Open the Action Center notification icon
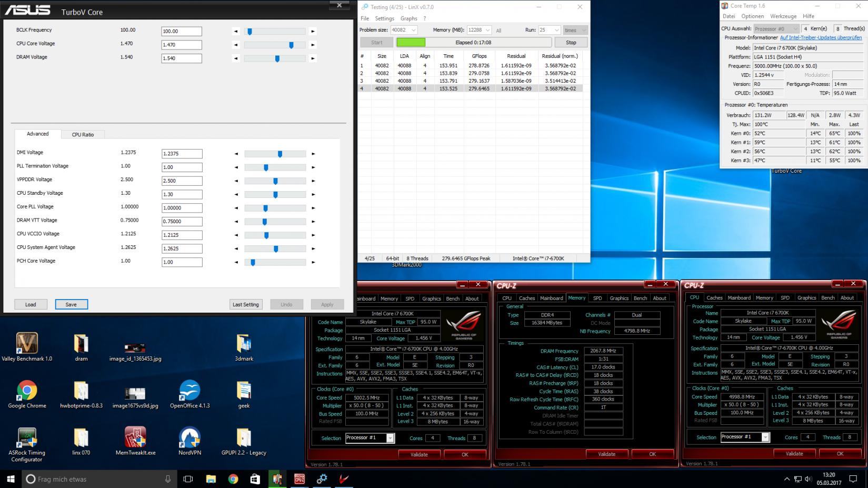The width and height of the screenshot is (868, 488). tap(853, 479)
